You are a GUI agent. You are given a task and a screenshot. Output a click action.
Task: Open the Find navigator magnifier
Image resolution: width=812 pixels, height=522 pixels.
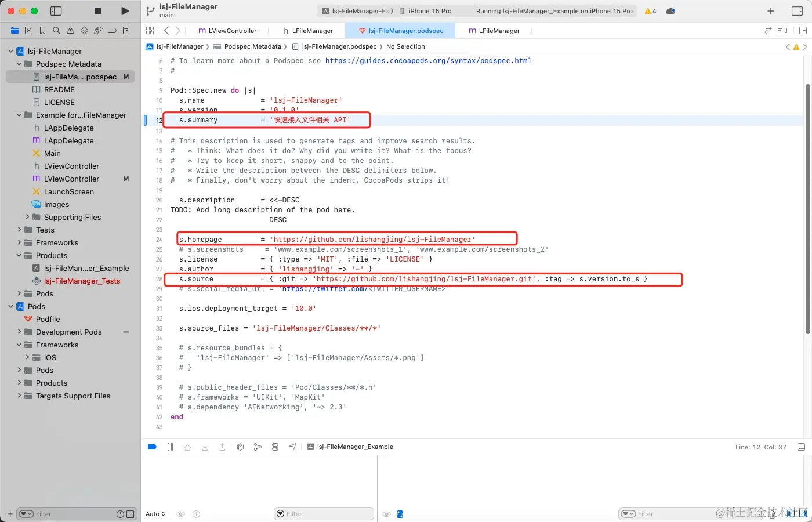[x=56, y=30]
